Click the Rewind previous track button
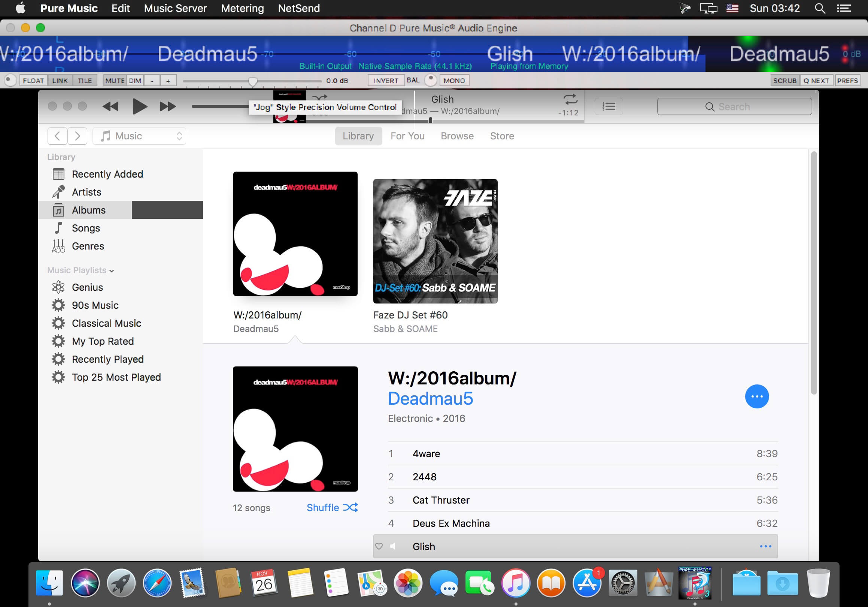868x607 pixels. click(x=110, y=107)
